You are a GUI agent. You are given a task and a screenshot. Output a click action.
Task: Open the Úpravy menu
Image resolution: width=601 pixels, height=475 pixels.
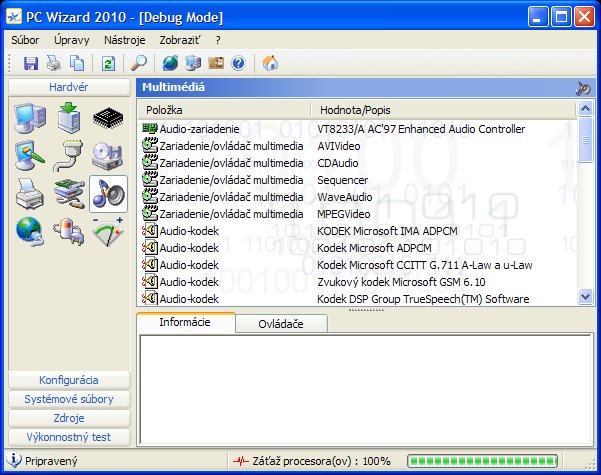click(72, 40)
